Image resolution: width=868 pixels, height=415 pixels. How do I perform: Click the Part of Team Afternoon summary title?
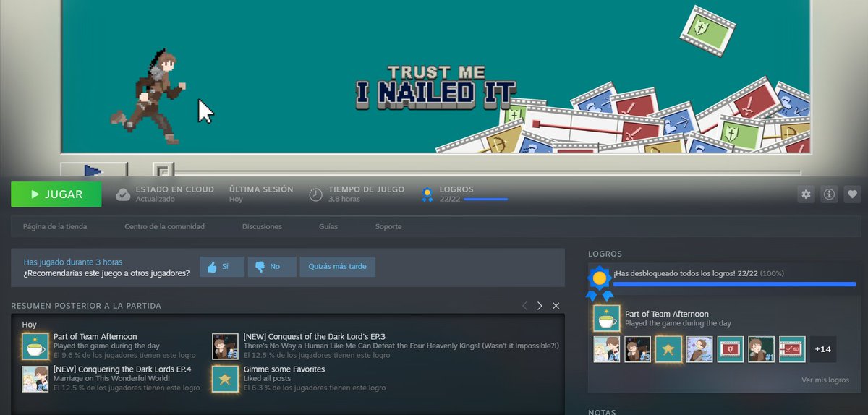pos(95,337)
